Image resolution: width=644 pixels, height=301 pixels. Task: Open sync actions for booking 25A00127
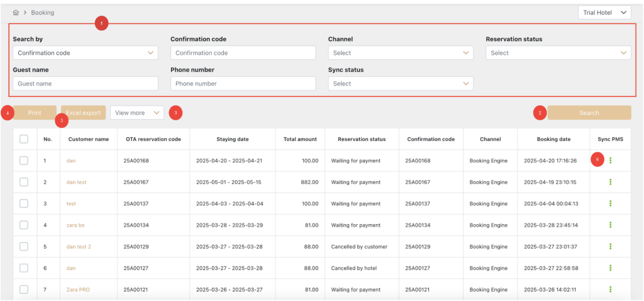[610, 268]
